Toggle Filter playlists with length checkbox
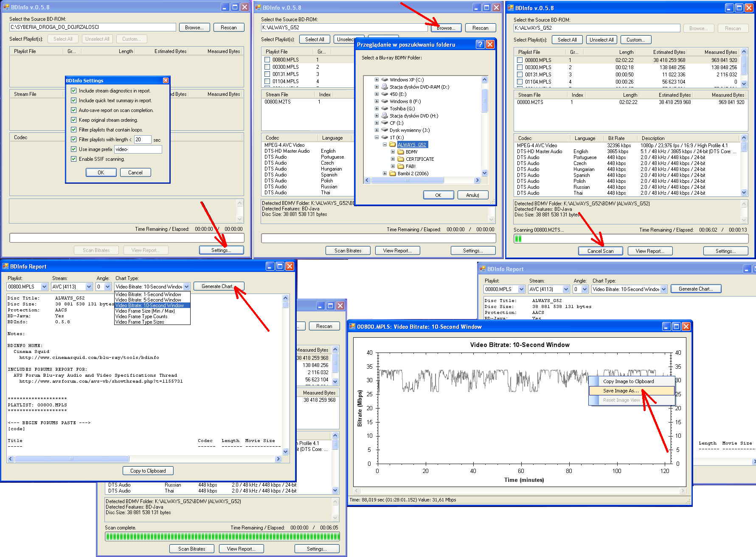The image size is (756, 557). (74, 140)
